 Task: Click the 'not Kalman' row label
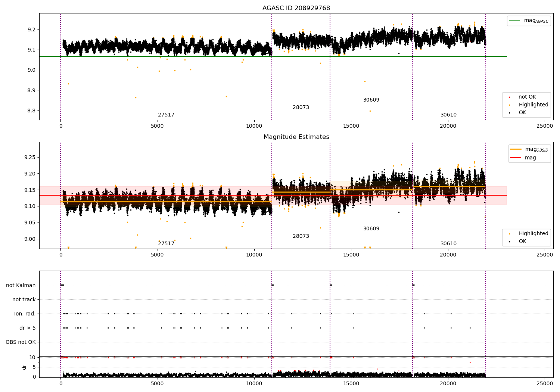[21, 286]
